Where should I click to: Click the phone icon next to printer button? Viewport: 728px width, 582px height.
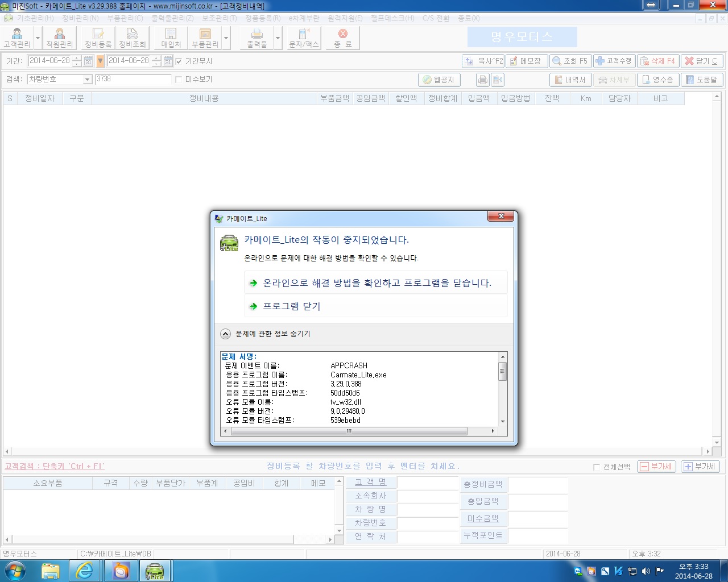tap(498, 80)
